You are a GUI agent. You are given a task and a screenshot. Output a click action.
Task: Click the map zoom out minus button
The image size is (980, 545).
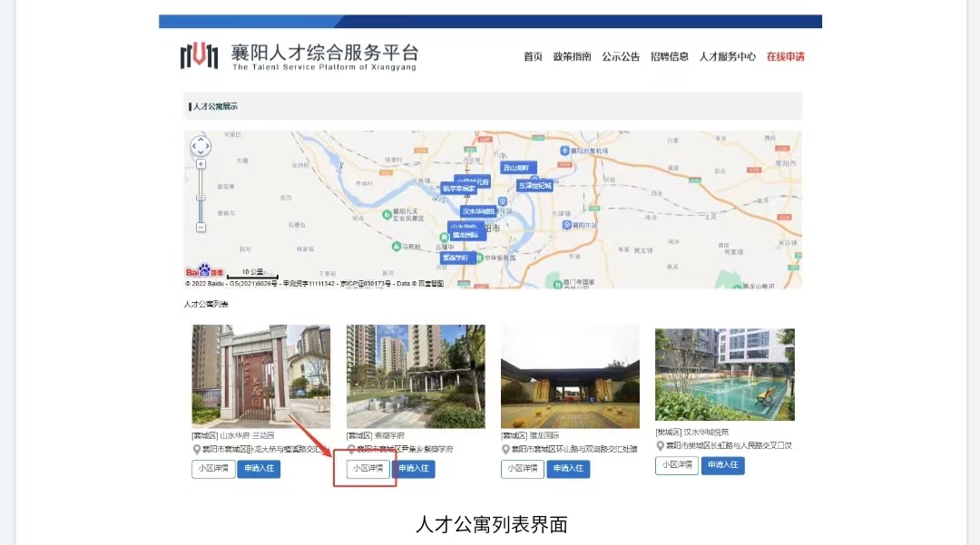pos(201,227)
